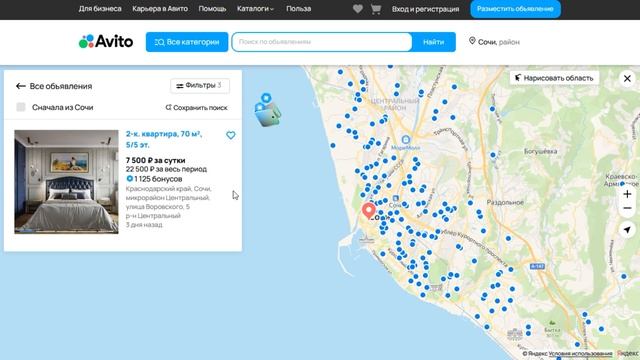
Task: Click the МореМолл shopping marker on map
Action: (x=405, y=140)
